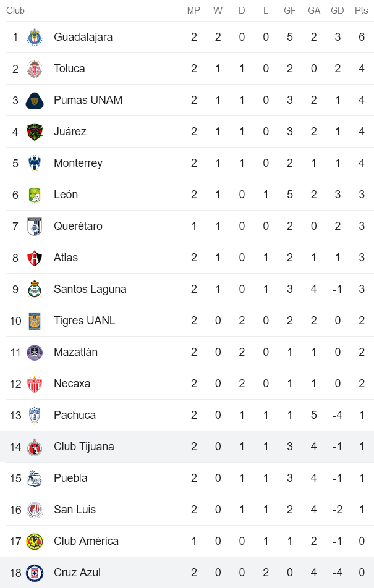The height and width of the screenshot is (588, 374).
Task: Open the Querétaro team page
Action: click(x=77, y=226)
